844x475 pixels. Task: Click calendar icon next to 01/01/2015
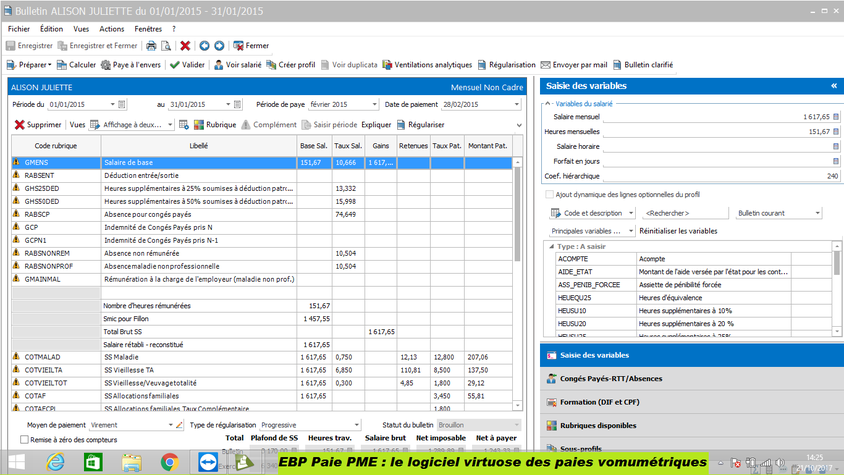tap(122, 104)
